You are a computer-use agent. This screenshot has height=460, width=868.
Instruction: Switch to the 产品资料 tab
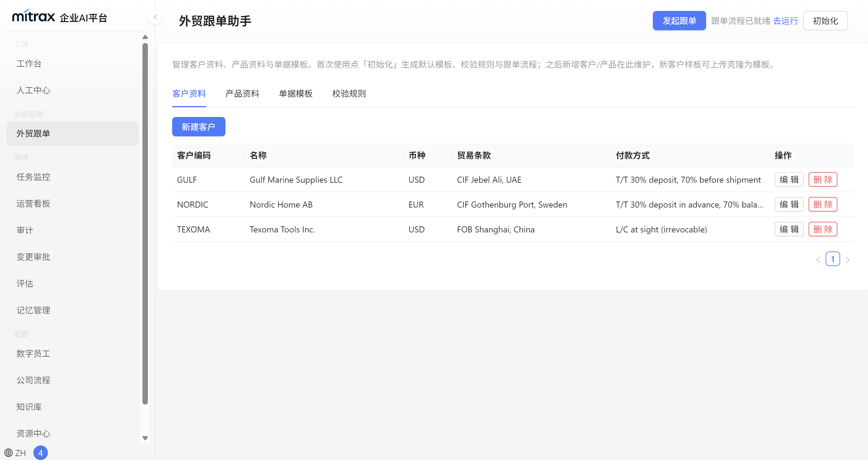(x=242, y=94)
